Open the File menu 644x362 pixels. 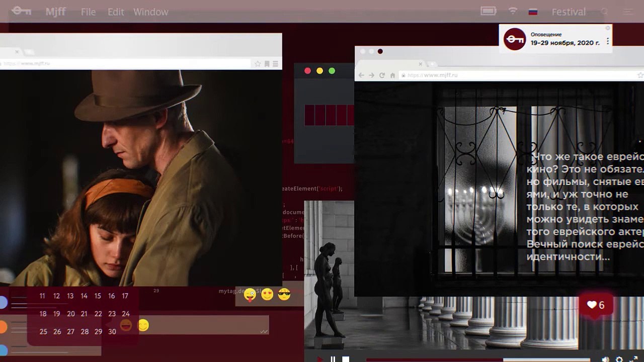tap(88, 12)
